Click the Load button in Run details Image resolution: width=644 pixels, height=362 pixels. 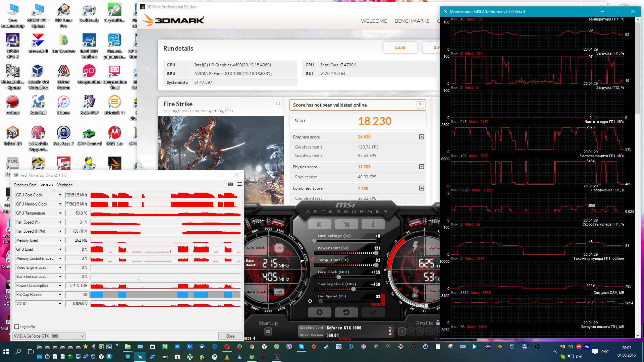400,48
